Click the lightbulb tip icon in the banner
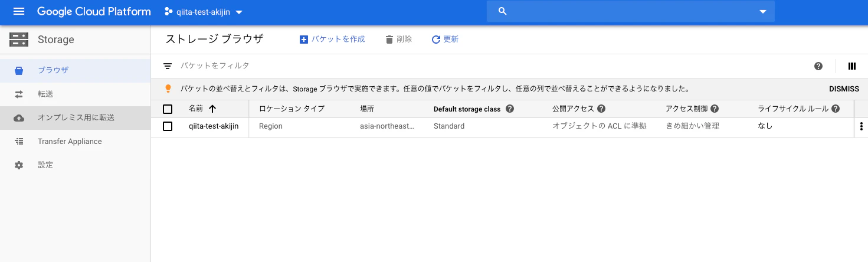The height and width of the screenshot is (262, 868). point(168,89)
